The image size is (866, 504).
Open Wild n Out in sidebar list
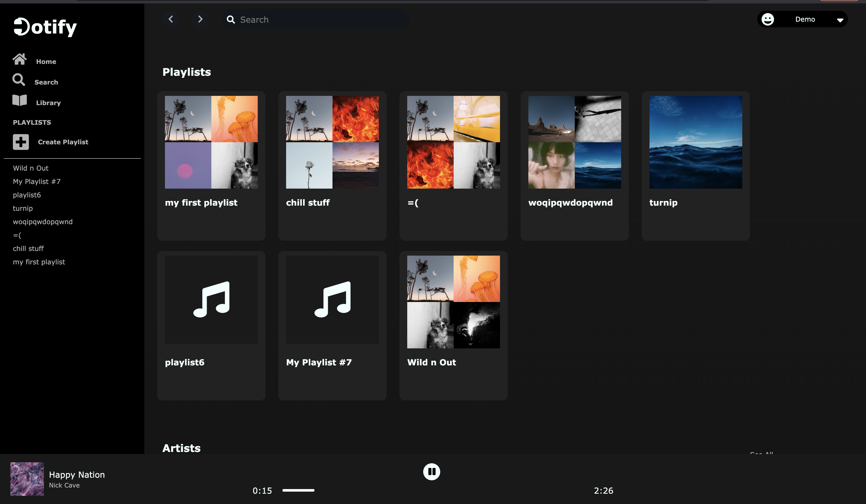tap(31, 168)
